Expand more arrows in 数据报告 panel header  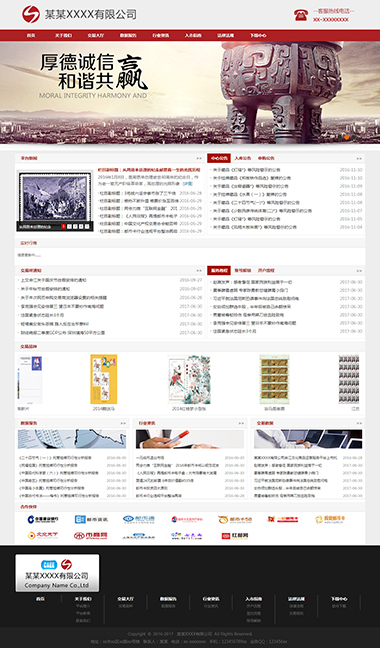pyautogui.click(x=123, y=423)
